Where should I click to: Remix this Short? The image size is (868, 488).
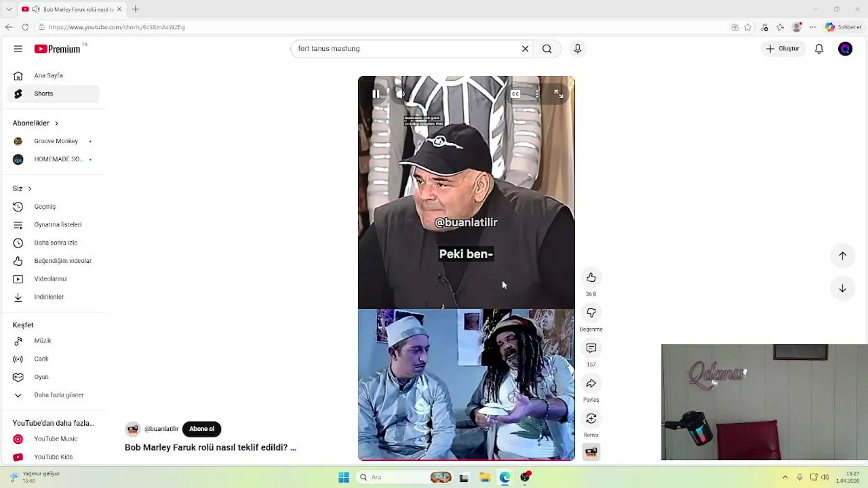pyautogui.click(x=591, y=418)
